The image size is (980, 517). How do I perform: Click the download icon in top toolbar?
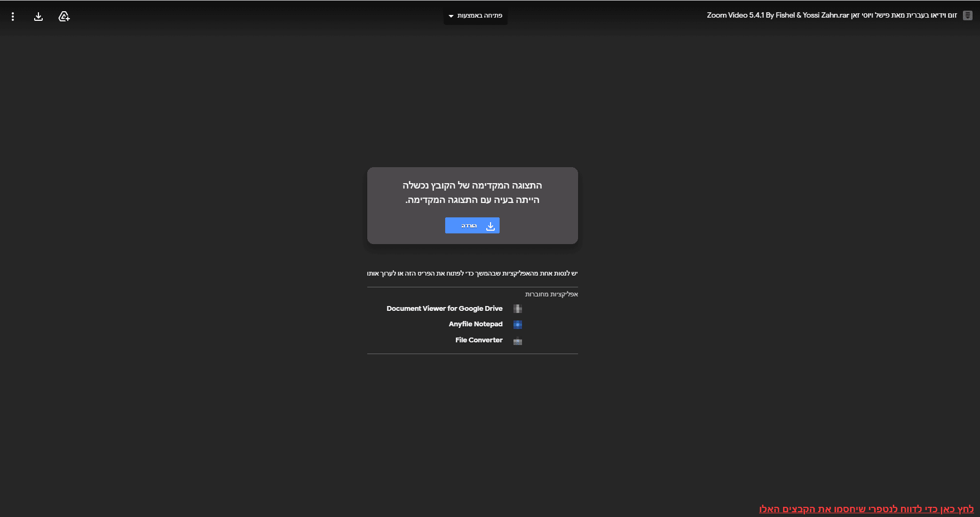tap(38, 17)
